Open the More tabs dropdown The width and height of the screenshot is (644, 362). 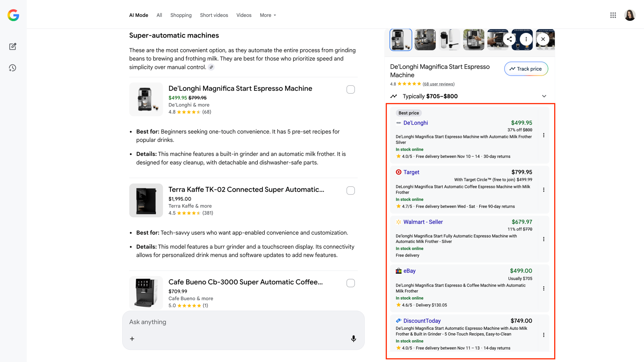[267, 15]
